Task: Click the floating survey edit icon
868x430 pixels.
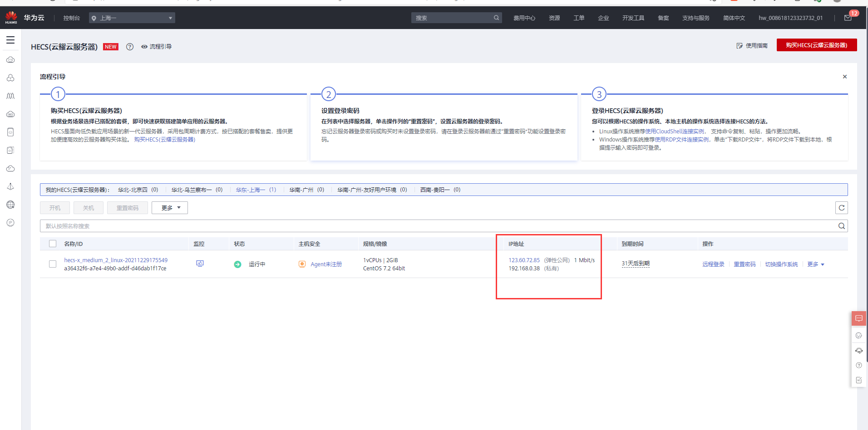Action: [859, 380]
